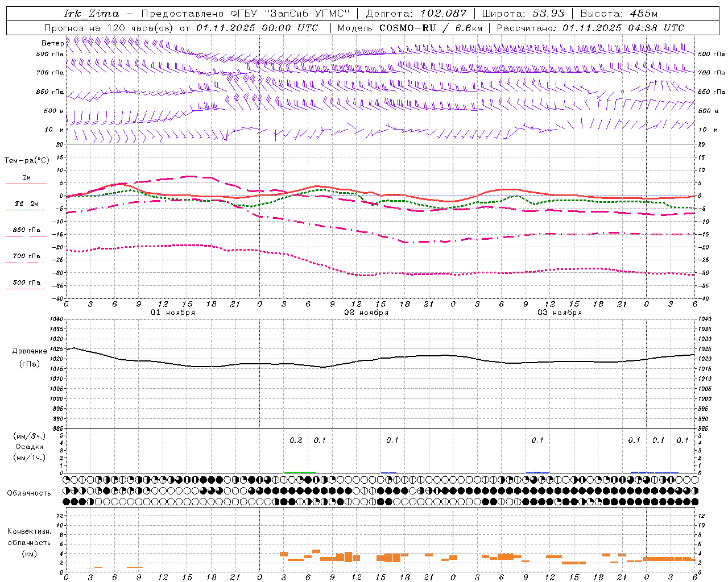Viewport: 728px width, 582px height.
Task: Click the 850 гПа temperature legend entry
Action: click(27, 230)
